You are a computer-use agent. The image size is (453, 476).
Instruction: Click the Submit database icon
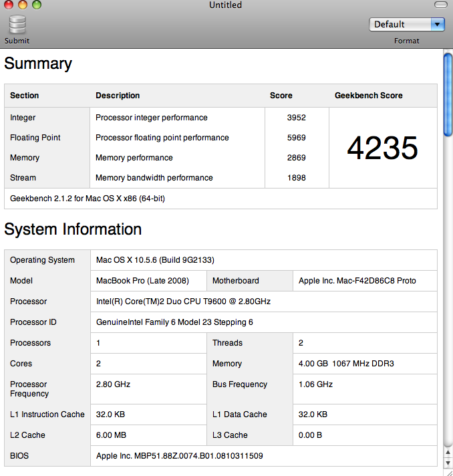pos(17,24)
